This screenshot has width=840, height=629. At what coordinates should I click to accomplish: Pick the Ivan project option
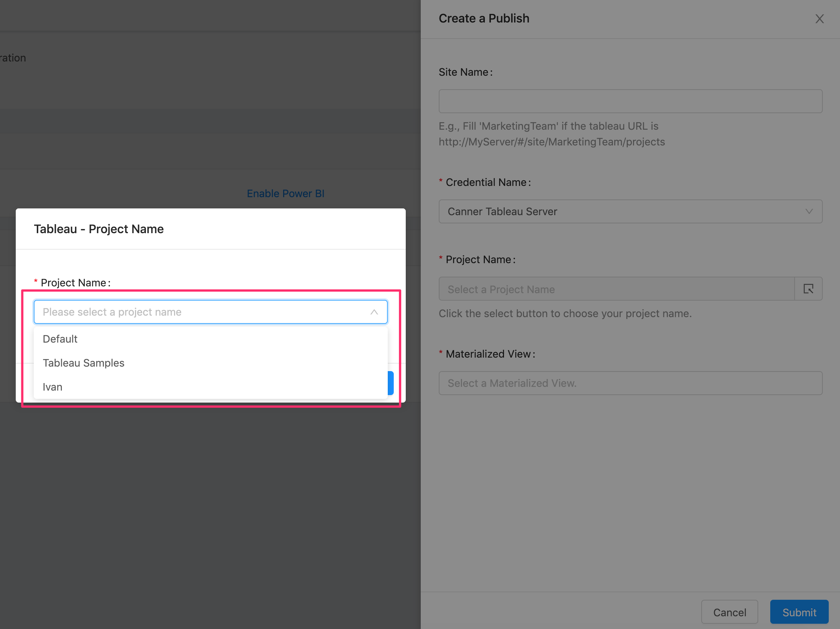pos(210,387)
